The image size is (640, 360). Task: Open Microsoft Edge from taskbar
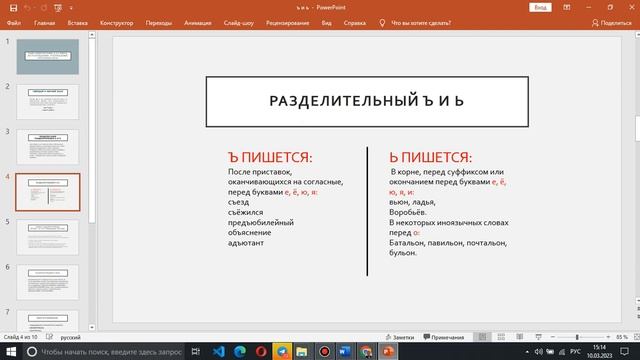(x=240, y=351)
